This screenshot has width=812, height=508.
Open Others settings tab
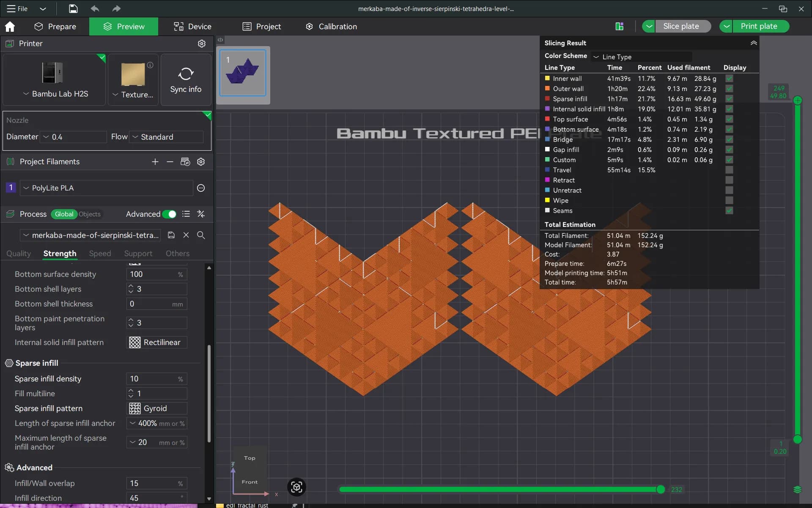coord(178,254)
